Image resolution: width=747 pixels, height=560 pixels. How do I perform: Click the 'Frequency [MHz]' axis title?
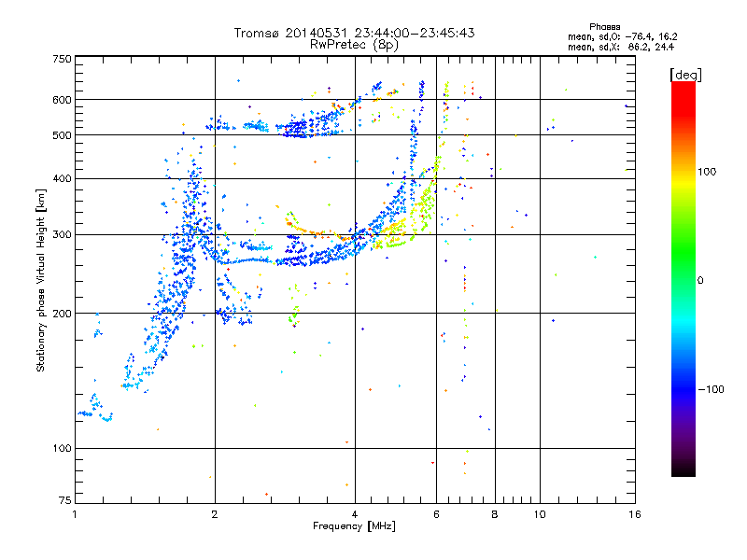[x=354, y=526]
